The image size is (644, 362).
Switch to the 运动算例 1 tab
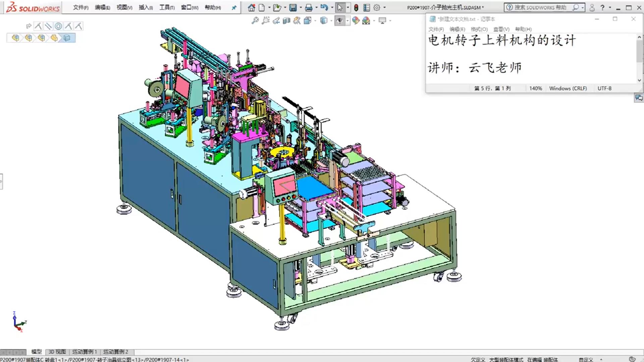pos(85,352)
